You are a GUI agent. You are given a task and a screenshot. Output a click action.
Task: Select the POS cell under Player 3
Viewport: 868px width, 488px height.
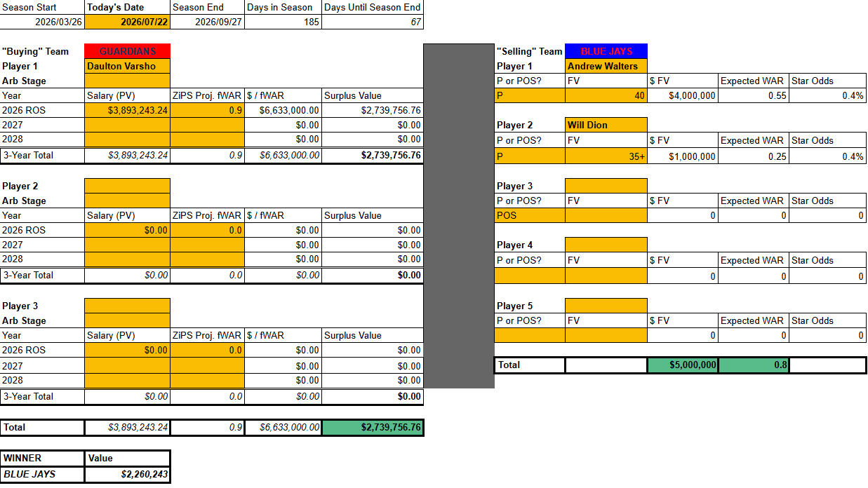coord(530,215)
